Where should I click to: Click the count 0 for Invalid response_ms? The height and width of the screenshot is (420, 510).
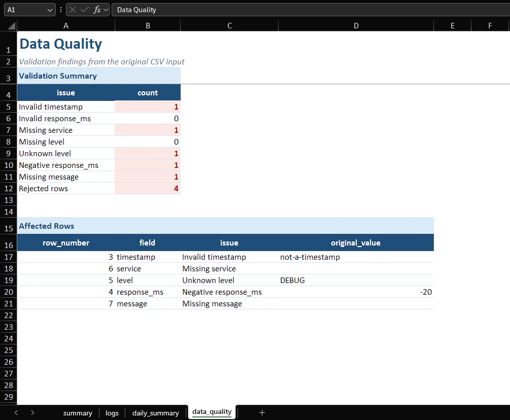tap(148, 118)
